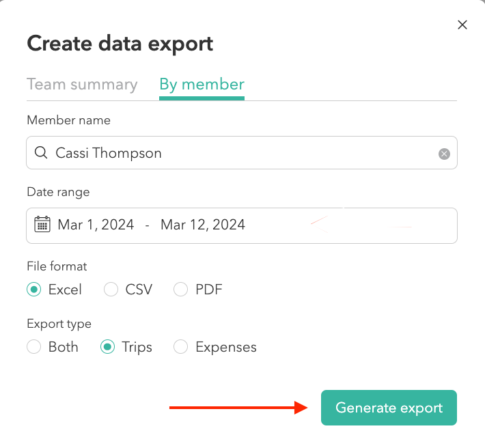Select Trips export type
Image resolution: width=485 pixels, height=448 pixels.
[x=108, y=347]
